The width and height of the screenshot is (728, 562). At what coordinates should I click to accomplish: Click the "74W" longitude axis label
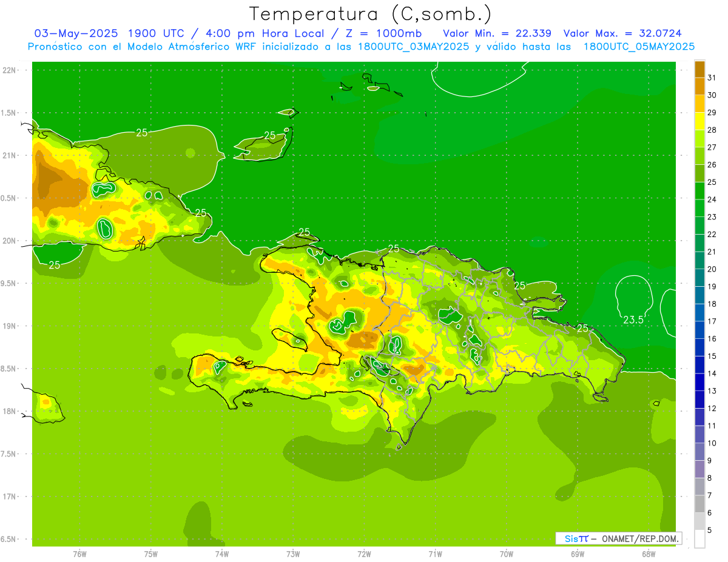coord(221,554)
